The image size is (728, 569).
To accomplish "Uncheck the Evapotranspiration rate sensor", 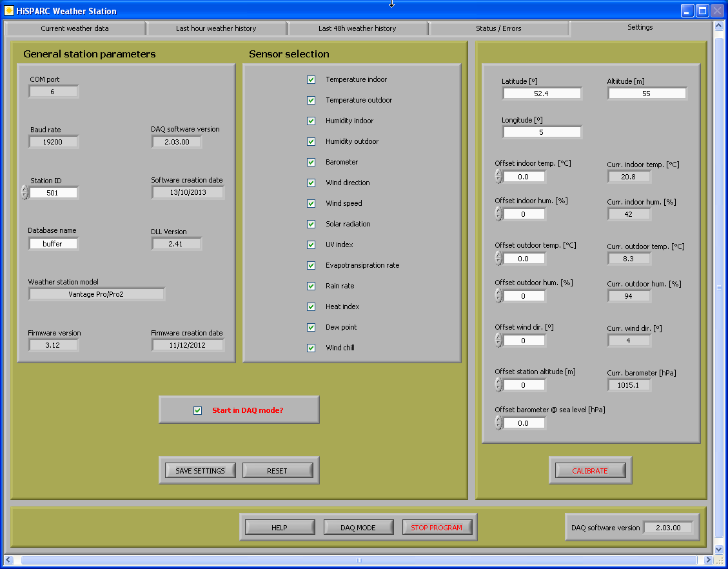I will tap(311, 266).
